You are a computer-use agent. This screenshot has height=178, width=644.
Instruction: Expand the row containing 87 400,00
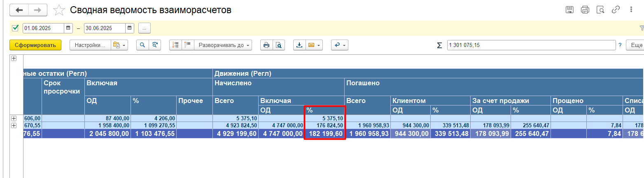click(x=14, y=118)
